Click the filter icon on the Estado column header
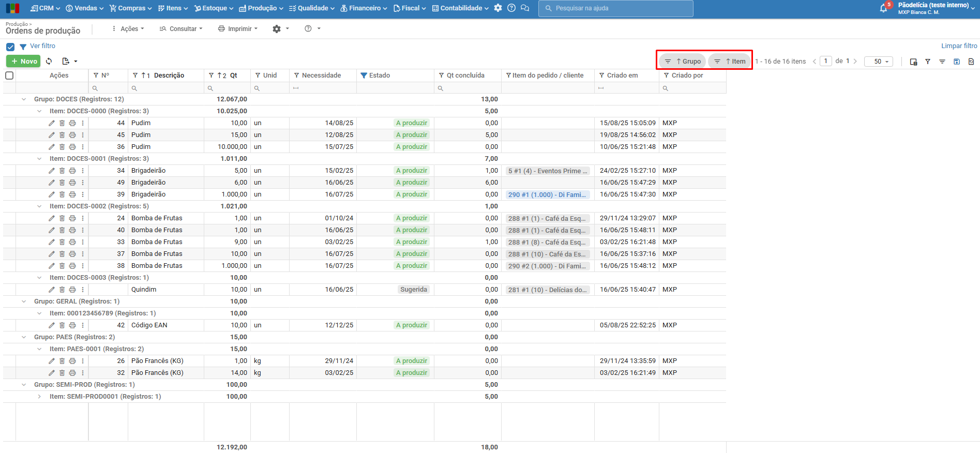 click(364, 75)
